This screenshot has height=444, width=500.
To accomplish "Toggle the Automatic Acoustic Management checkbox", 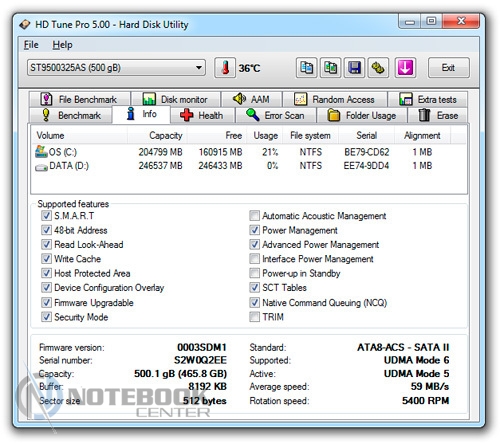I will pos(254,215).
